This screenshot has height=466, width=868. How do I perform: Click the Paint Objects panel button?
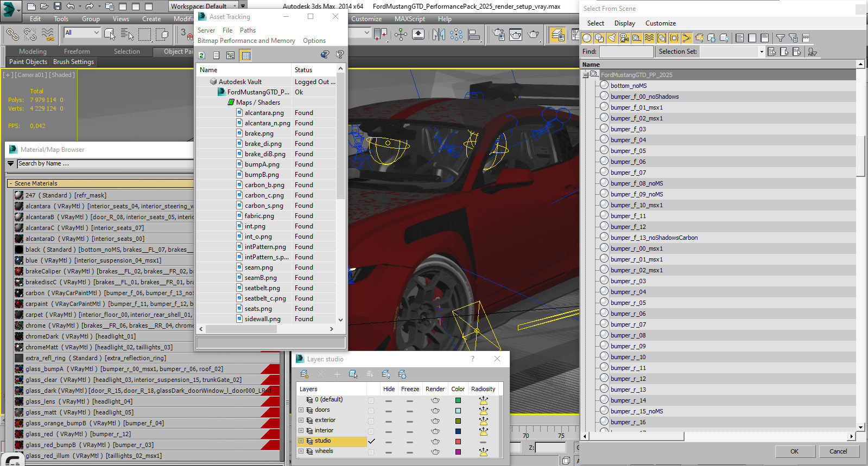click(28, 62)
